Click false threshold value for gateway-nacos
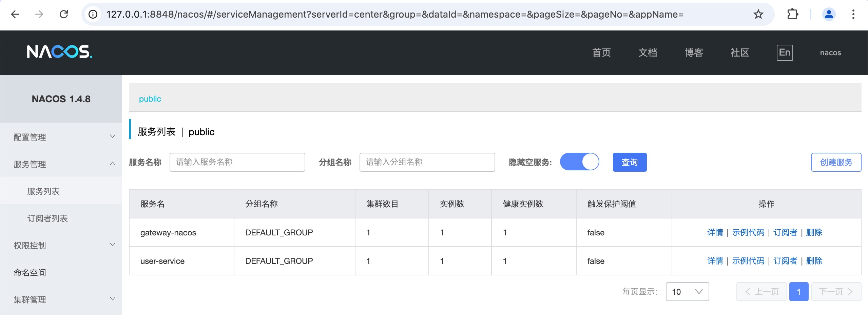Screen dimensions: 868x315 tap(596, 233)
